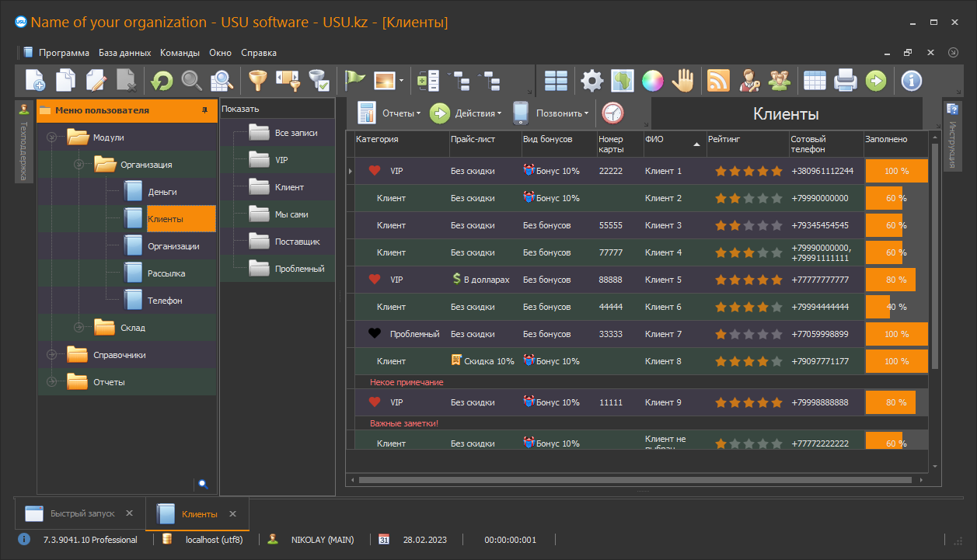Image resolution: width=977 pixels, height=560 pixels.
Task: Click the green flag toolbar icon
Action: tap(355, 80)
